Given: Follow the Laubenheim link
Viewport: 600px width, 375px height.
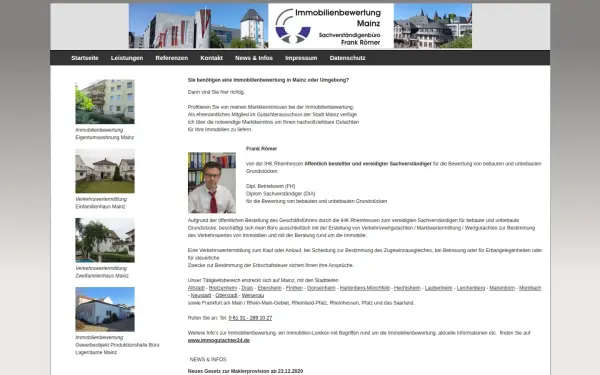Looking at the screenshot, I should coord(439,288).
